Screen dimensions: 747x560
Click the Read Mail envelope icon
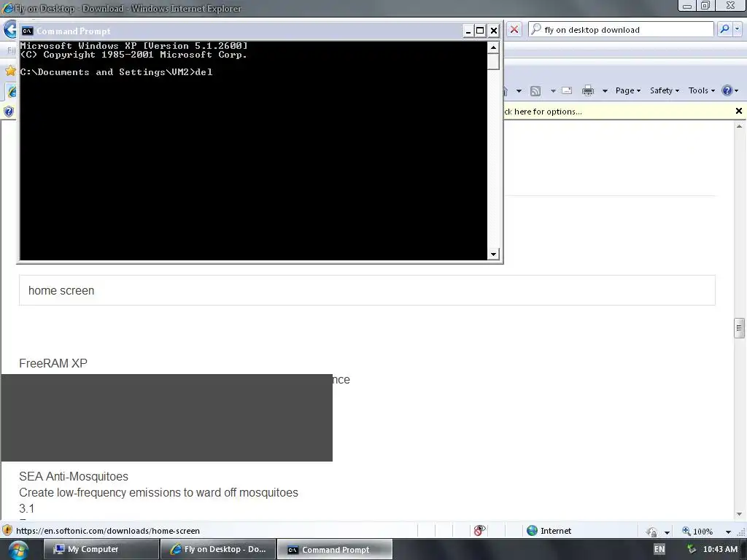click(567, 90)
